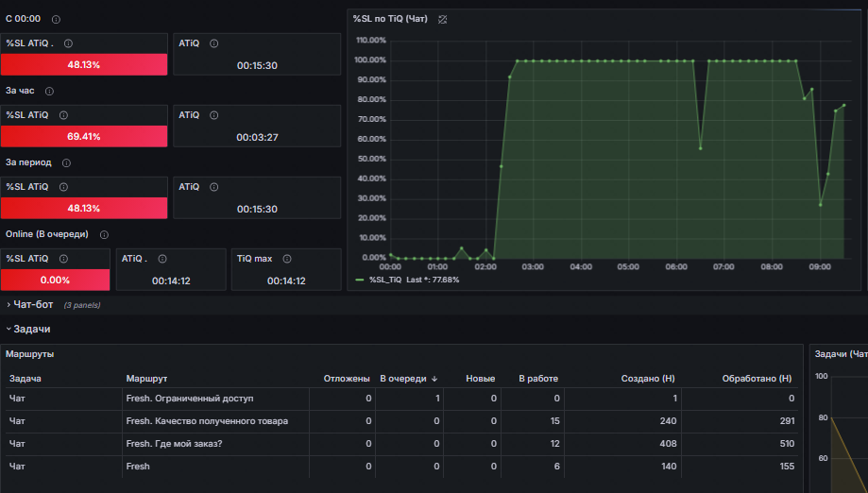
Task: Click the '291' processed count cell
Action: [x=787, y=421]
